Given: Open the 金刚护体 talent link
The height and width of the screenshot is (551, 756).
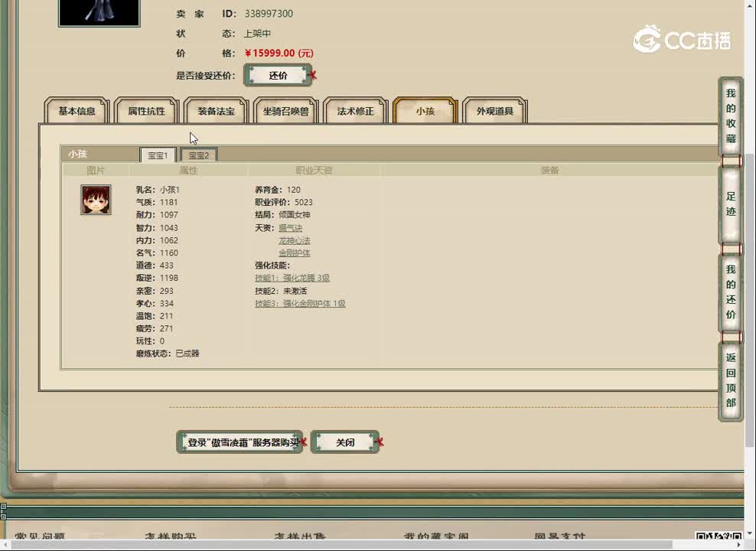Looking at the screenshot, I should point(294,253).
